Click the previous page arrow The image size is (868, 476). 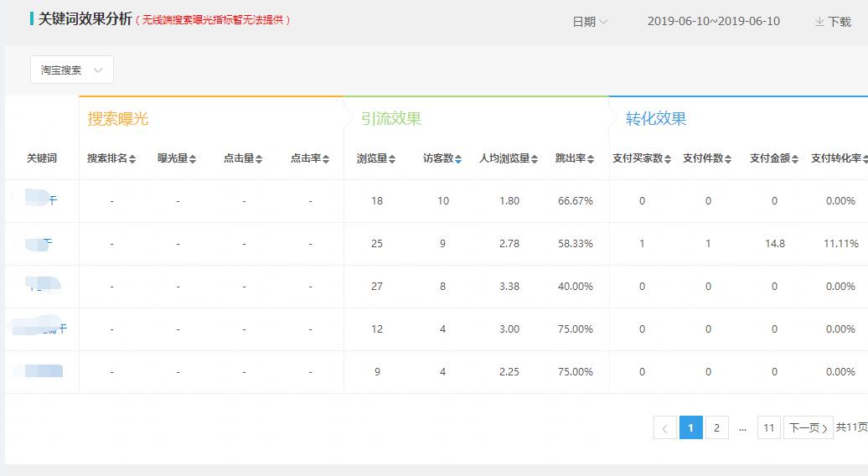pyautogui.click(x=664, y=428)
